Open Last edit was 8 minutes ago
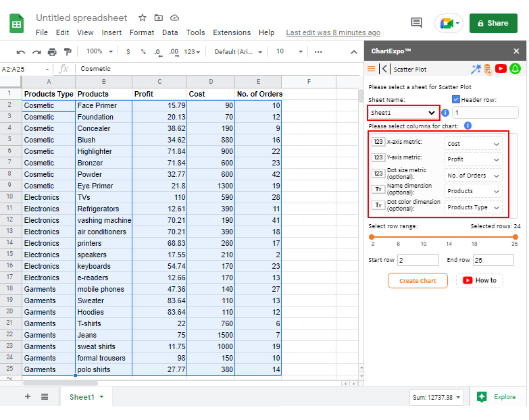529x420 pixels. pyautogui.click(x=333, y=32)
